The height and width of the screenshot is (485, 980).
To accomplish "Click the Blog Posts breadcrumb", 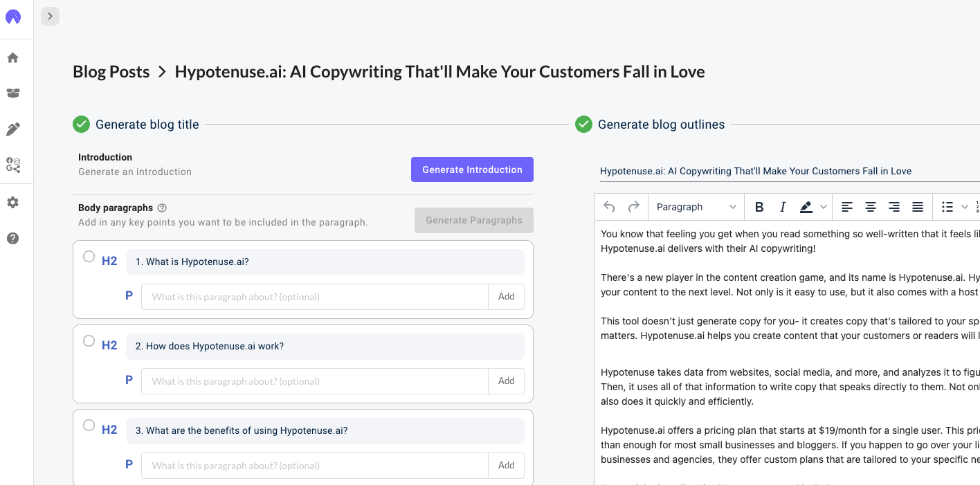I will [111, 72].
